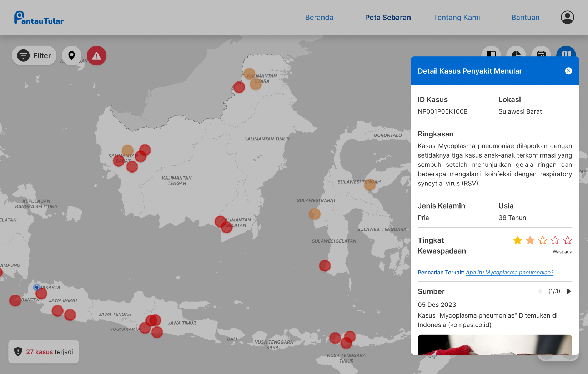Screen dimensions: 588x374
Task: Close the Detail Kasus Penyakit Menular panel
Action: [568, 71]
